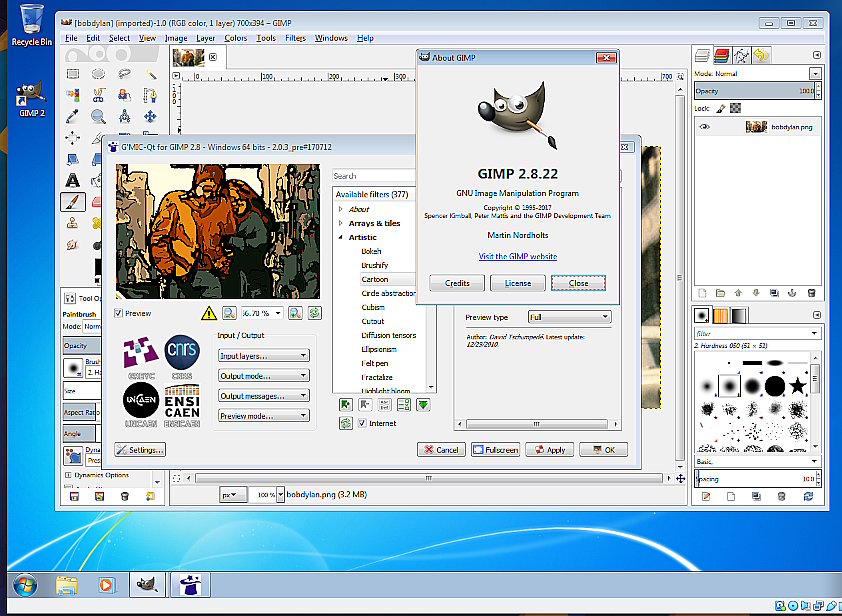
Task: Open the Input layers dropdown
Action: click(x=263, y=356)
